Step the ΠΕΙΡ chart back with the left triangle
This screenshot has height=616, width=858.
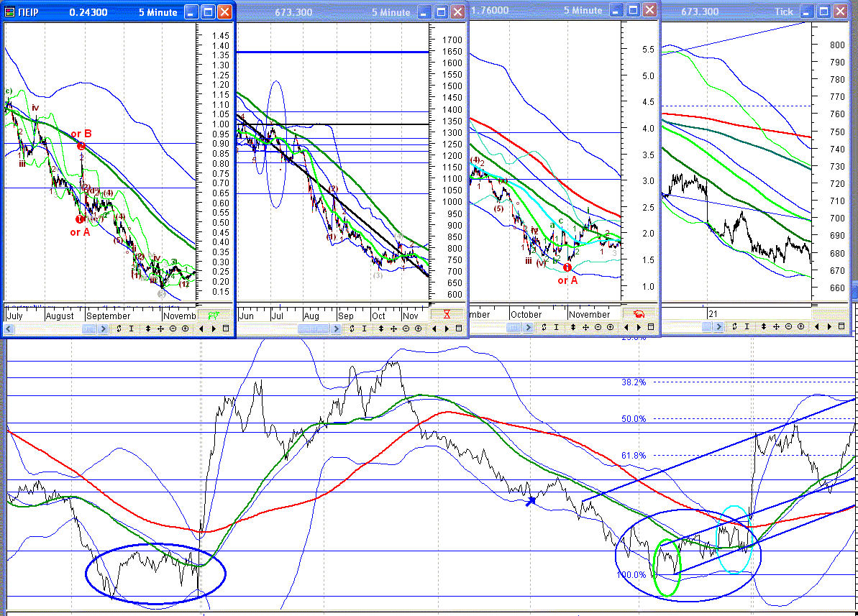click(201, 328)
